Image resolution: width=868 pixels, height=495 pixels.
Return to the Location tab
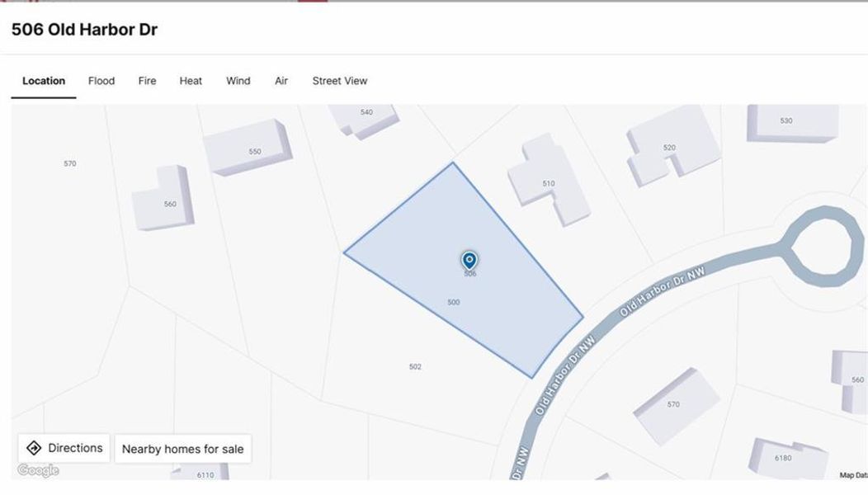click(x=43, y=80)
